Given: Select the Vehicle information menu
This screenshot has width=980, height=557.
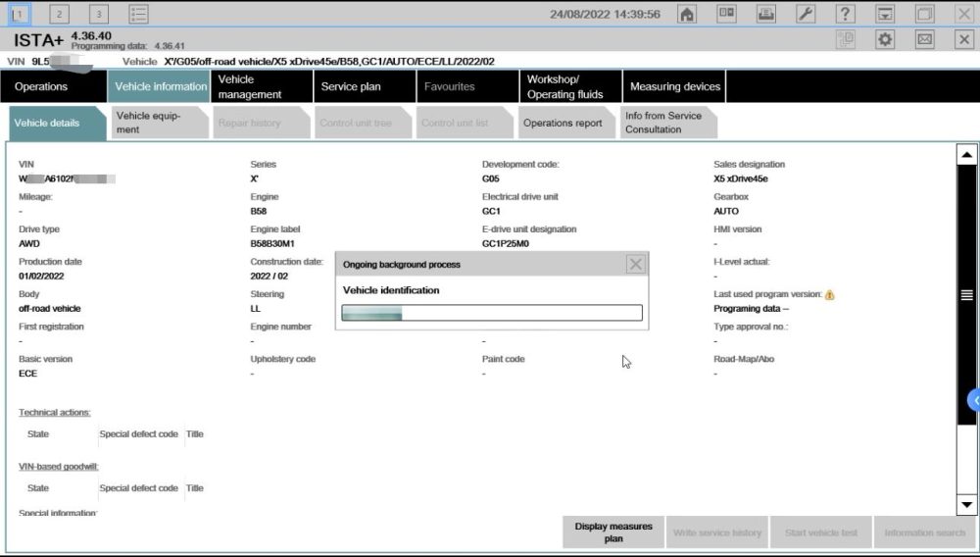Looking at the screenshot, I should (x=160, y=86).
